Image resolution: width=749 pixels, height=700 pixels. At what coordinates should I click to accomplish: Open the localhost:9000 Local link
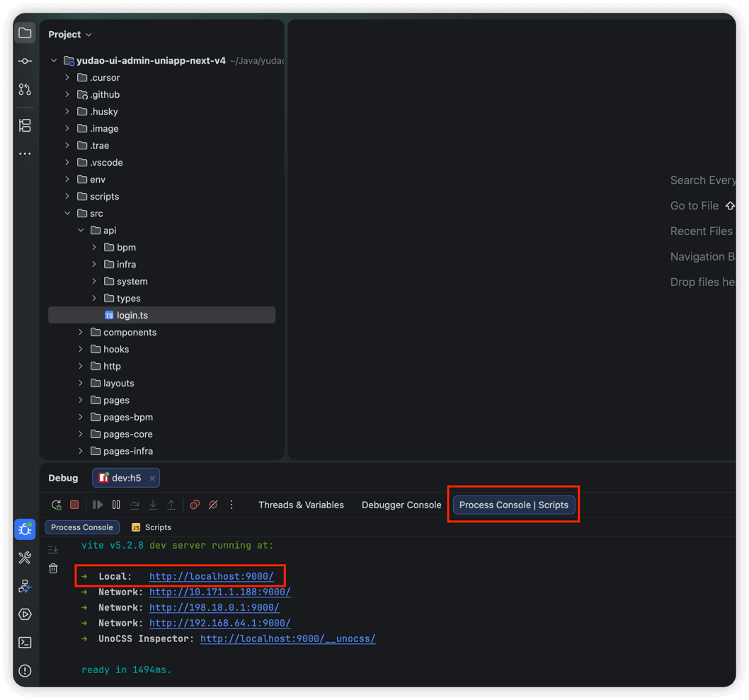[211, 577]
